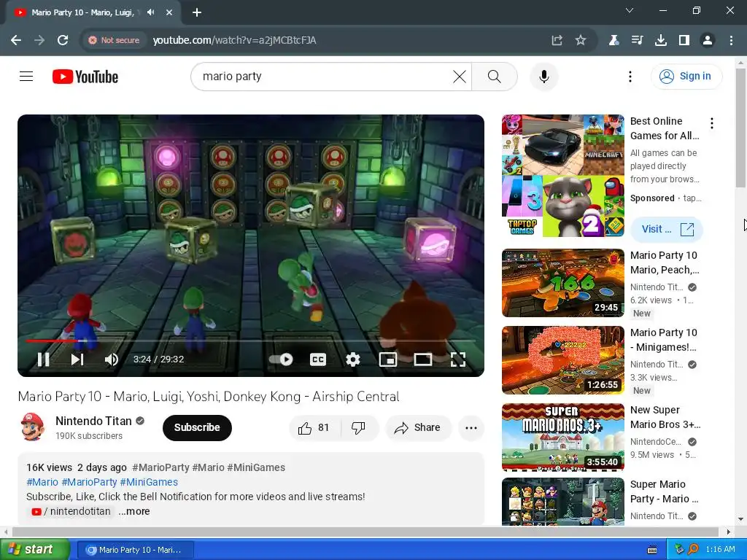Image resolution: width=747 pixels, height=560 pixels.
Task: Open ad options three-dot menu
Action: click(x=712, y=123)
